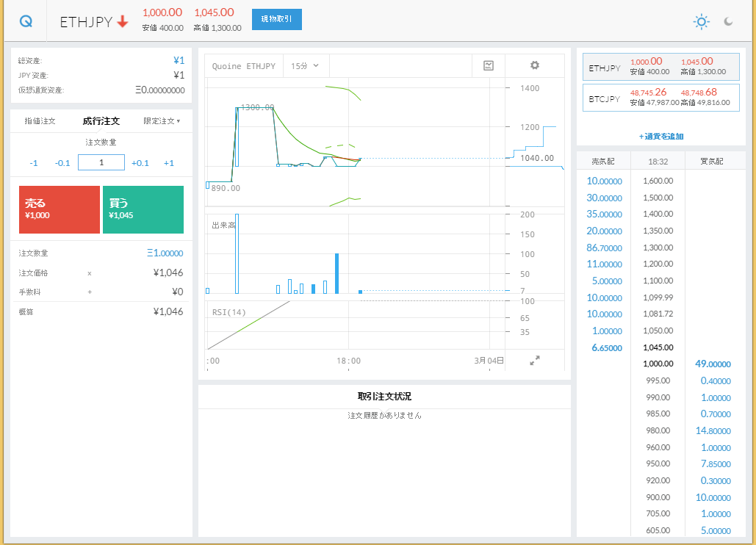756x545 pixels.
Task: Open chart settings gear icon
Action: click(x=535, y=65)
